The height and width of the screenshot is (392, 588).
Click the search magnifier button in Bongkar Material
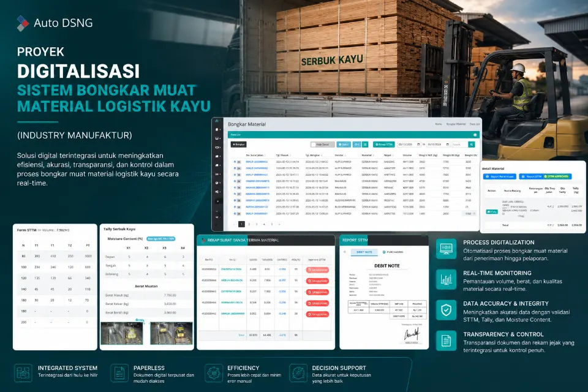472,145
